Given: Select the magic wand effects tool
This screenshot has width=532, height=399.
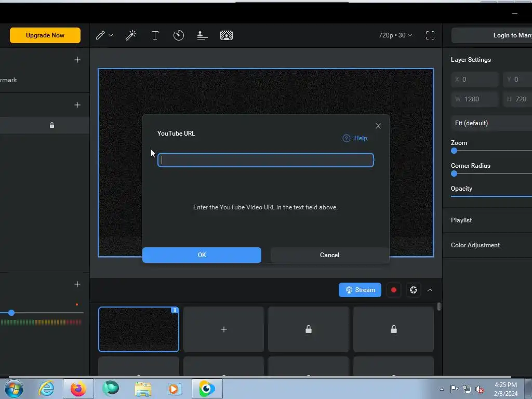Looking at the screenshot, I should pos(131,35).
